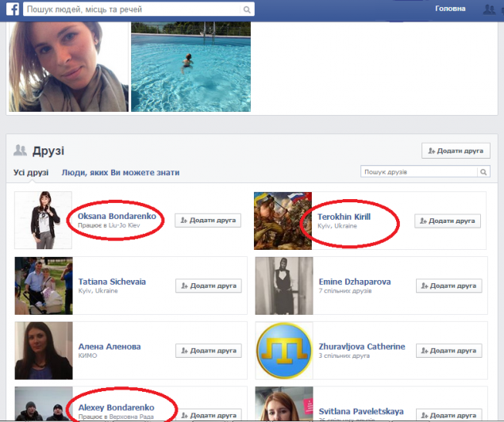Open the swimming pool photo thumbnail
The image size is (504, 422).
point(190,67)
